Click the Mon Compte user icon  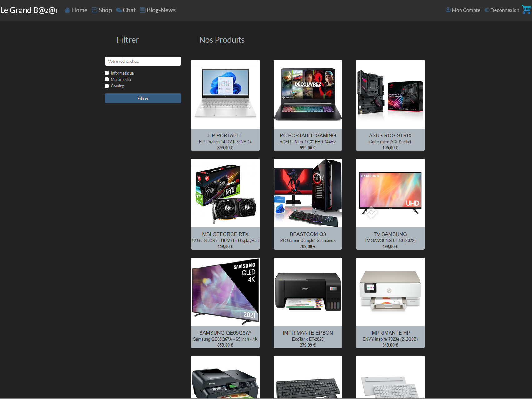point(448,10)
